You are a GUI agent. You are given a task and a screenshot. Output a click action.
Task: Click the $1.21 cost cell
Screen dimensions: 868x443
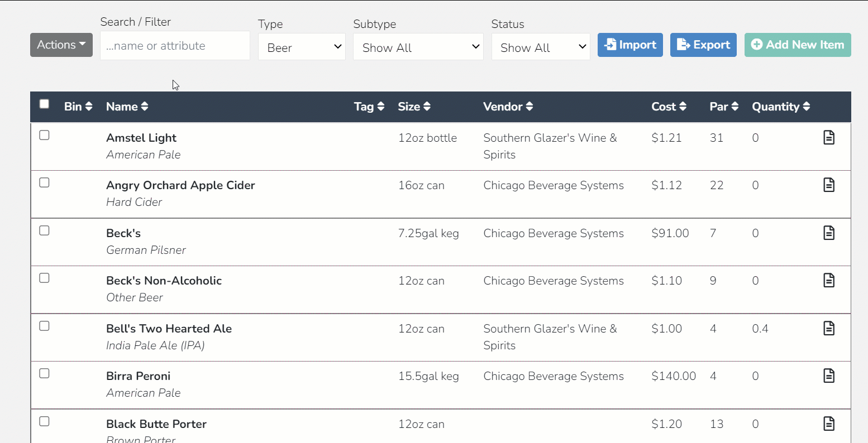click(666, 138)
